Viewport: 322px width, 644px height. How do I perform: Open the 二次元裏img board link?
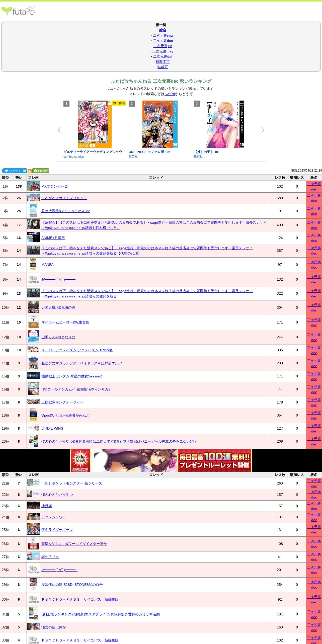pyautogui.click(x=163, y=35)
